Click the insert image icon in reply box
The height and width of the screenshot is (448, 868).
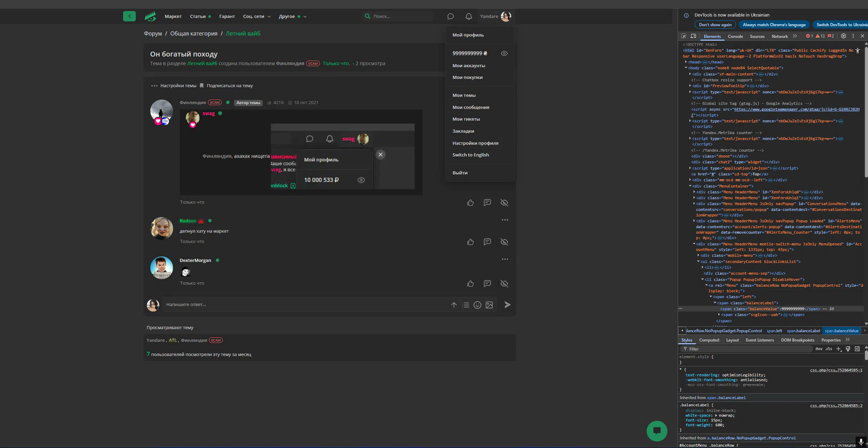click(489, 305)
